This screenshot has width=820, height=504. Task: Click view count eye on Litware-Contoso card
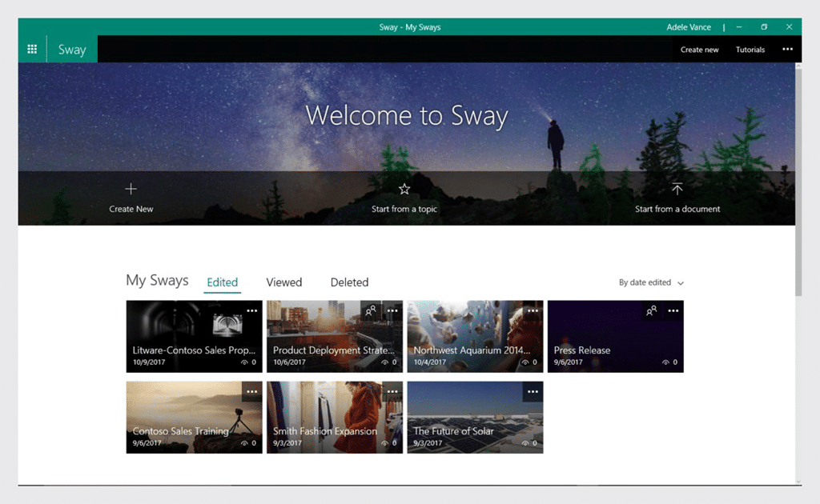(244, 362)
